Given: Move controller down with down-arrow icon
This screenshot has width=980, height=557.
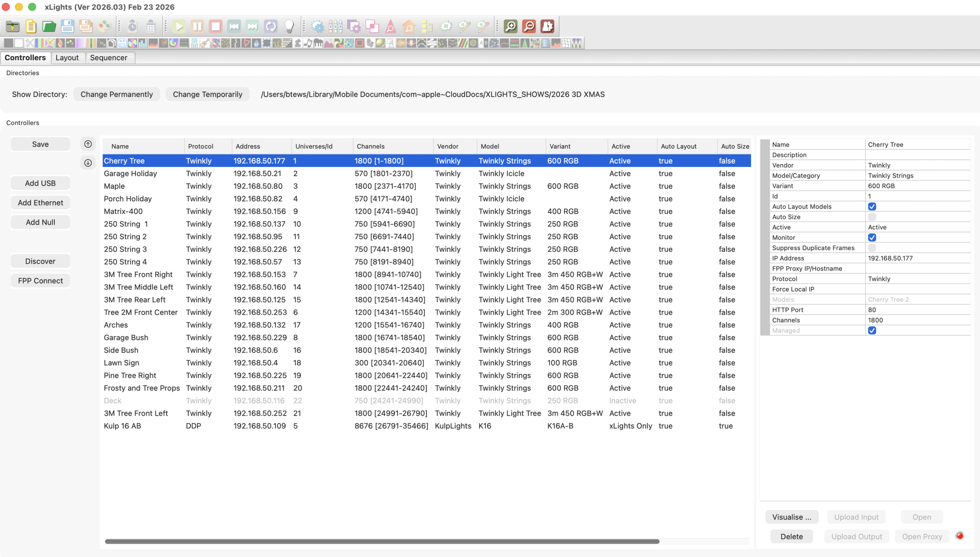Looking at the screenshot, I should pyautogui.click(x=88, y=163).
